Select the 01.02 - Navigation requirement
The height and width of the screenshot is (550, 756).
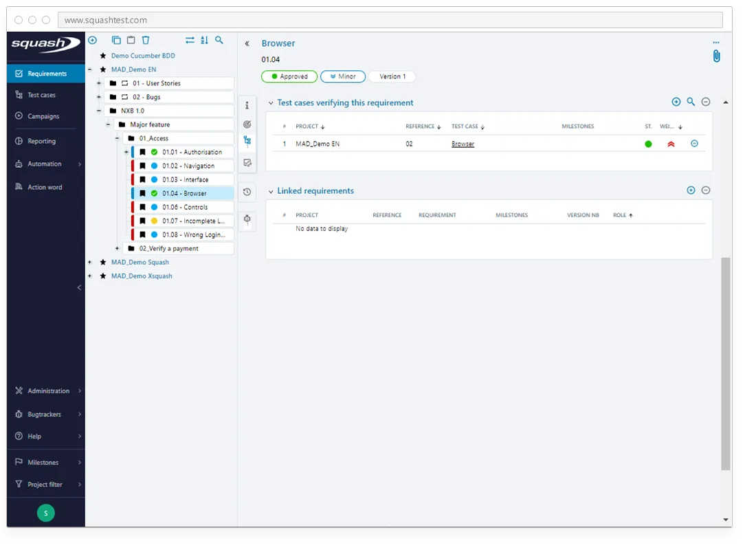click(x=183, y=166)
